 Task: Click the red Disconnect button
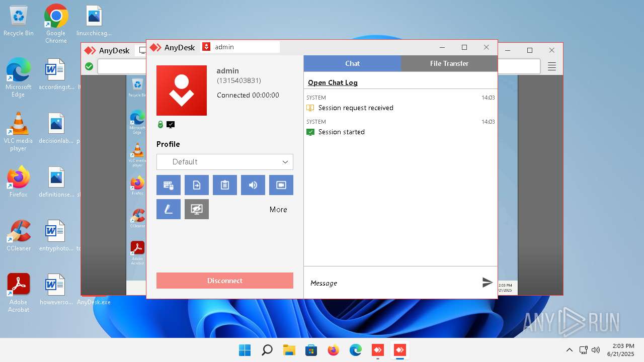225,281
